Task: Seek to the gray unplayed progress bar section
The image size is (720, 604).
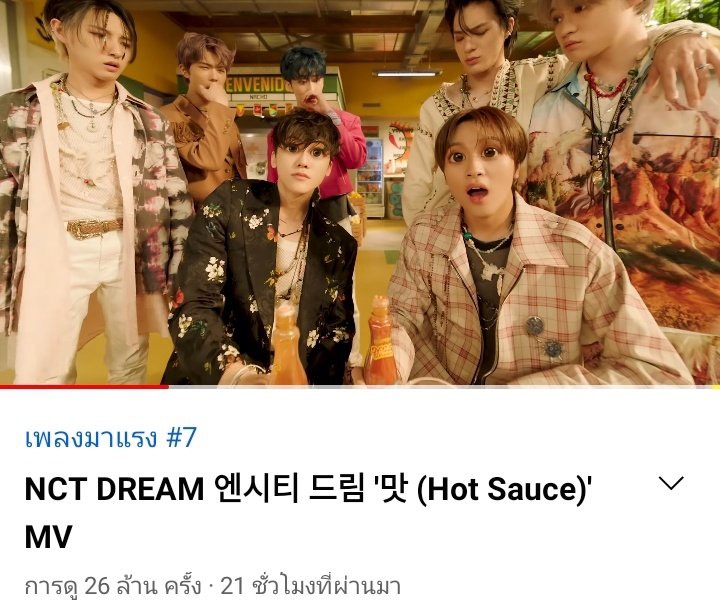Action: 444,387
